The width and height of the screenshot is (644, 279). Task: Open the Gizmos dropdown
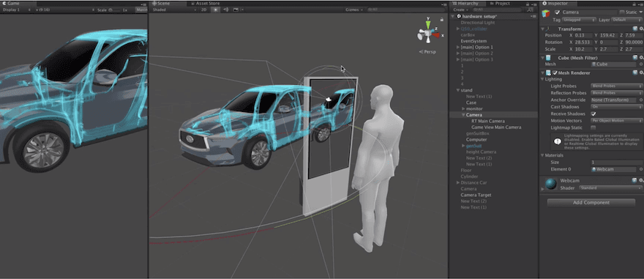pos(354,10)
